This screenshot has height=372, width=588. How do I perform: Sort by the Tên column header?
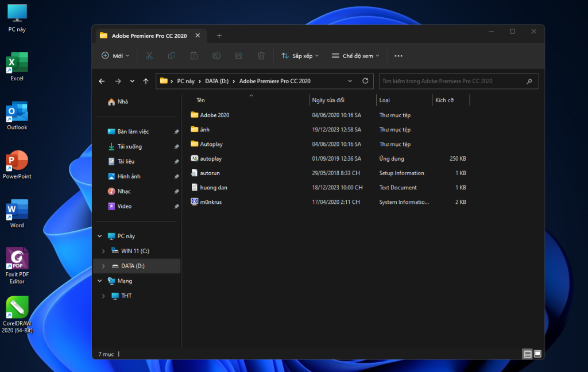click(x=200, y=100)
